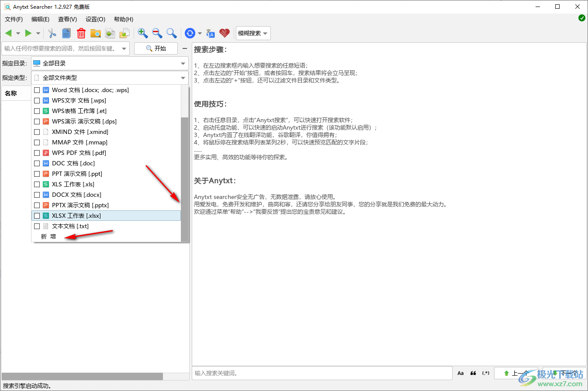Check the DOC 文档 [.doc] checkbox
Viewport: 588px width, 391px height.
[x=37, y=163]
